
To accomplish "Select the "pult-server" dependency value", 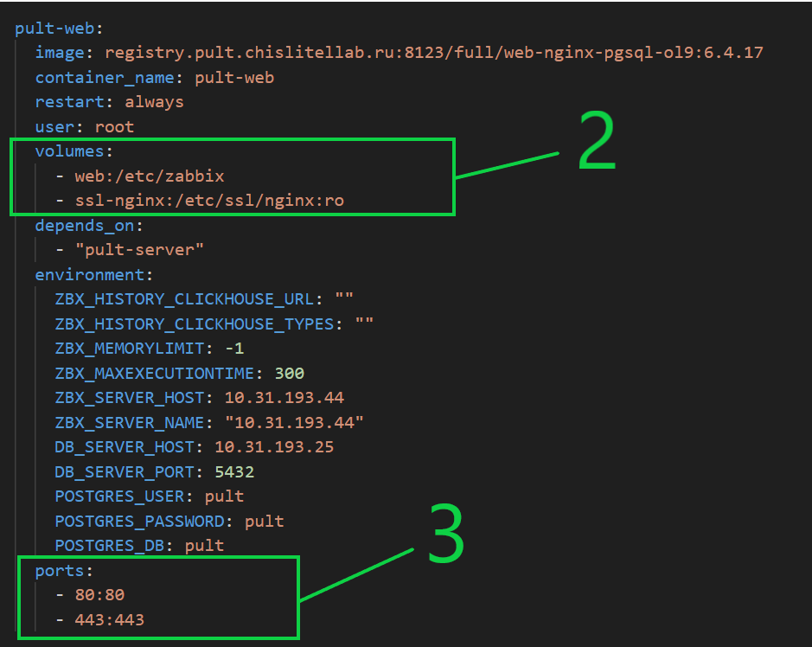I will [139, 250].
